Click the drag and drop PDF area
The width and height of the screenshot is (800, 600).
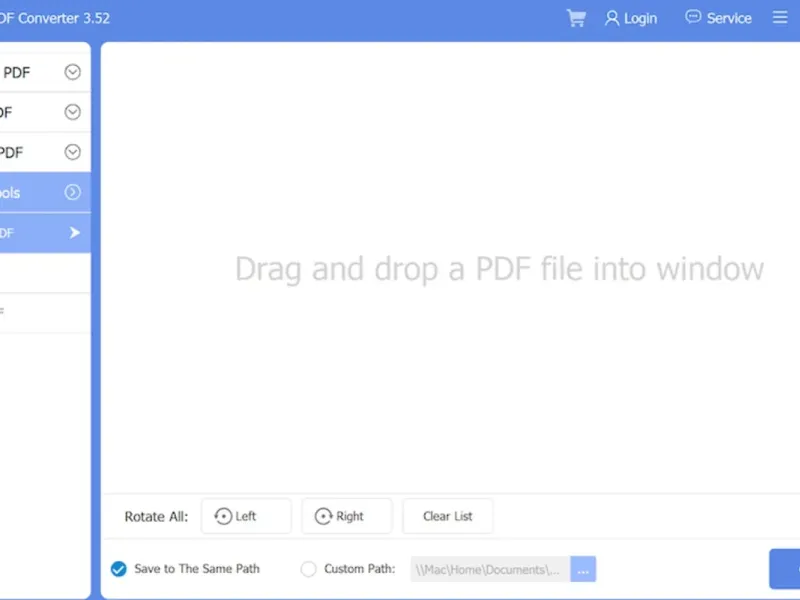450,268
